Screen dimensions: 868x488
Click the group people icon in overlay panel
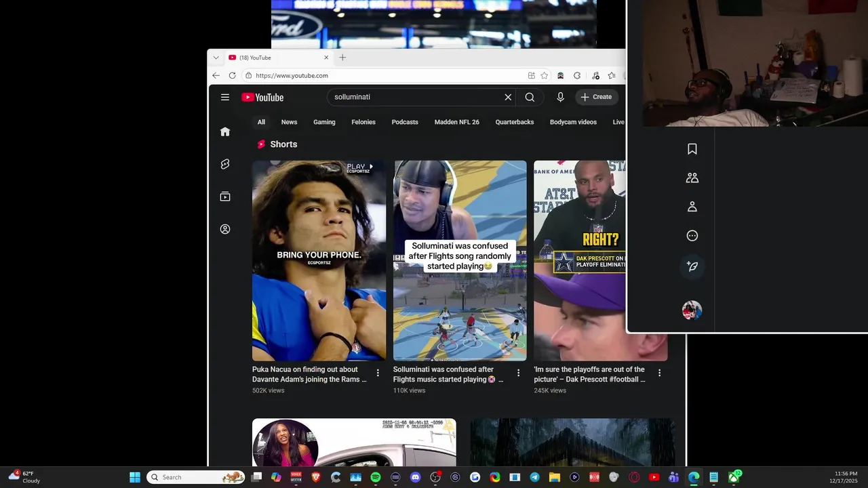point(692,178)
